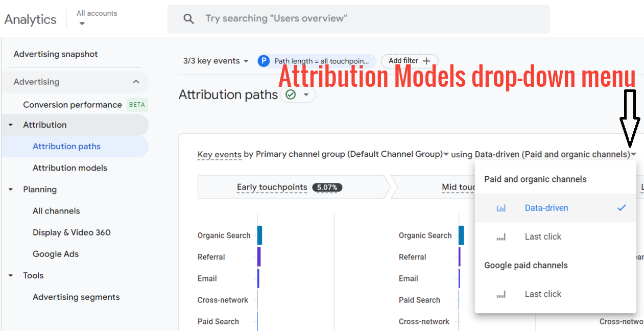Click the green key-event check icon beside Attribution paths
This screenshot has width=644, height=331.
coord(291,94)
